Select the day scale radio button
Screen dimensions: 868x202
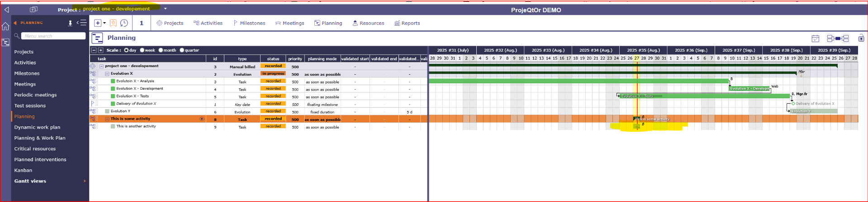pyautogui.click(x=126, y=50)
